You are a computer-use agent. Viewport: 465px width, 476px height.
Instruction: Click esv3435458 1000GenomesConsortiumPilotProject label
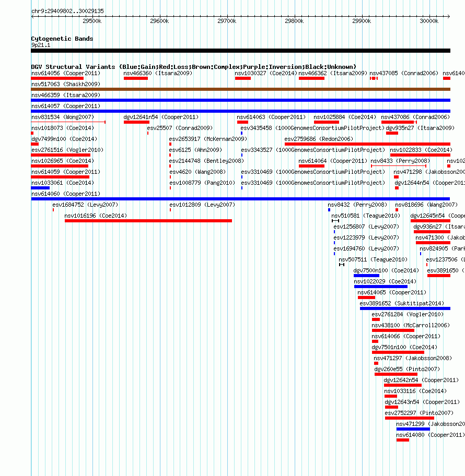[312, 128]
